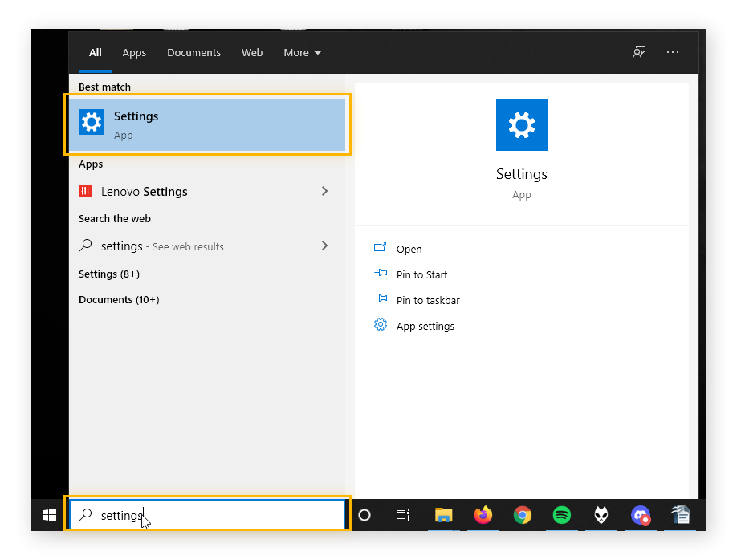This screenshot has width=737, height=560.
Task: Open the More filter dropdown
Action: pos(303,52)
